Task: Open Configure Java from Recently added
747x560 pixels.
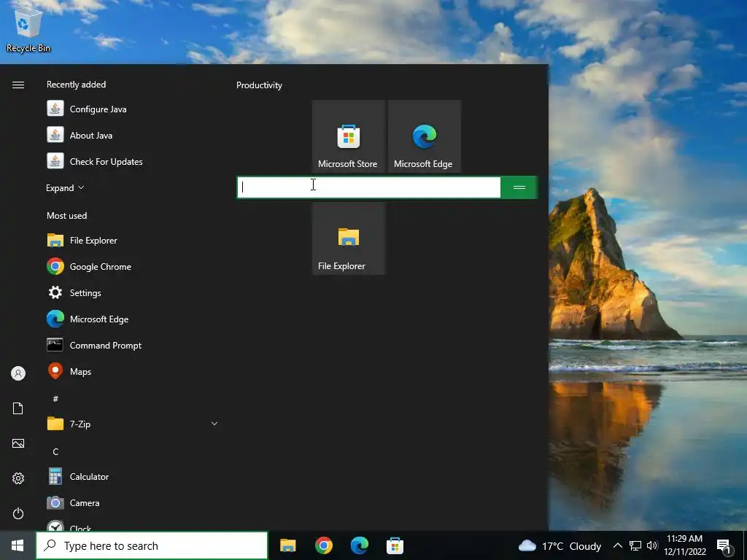Action: tap(133, 109)
